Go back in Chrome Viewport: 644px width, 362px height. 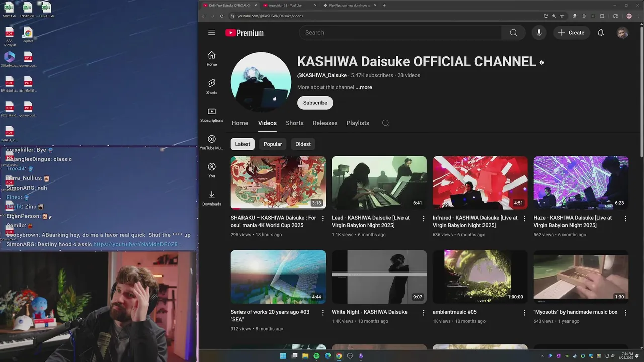tap(204, 16)
